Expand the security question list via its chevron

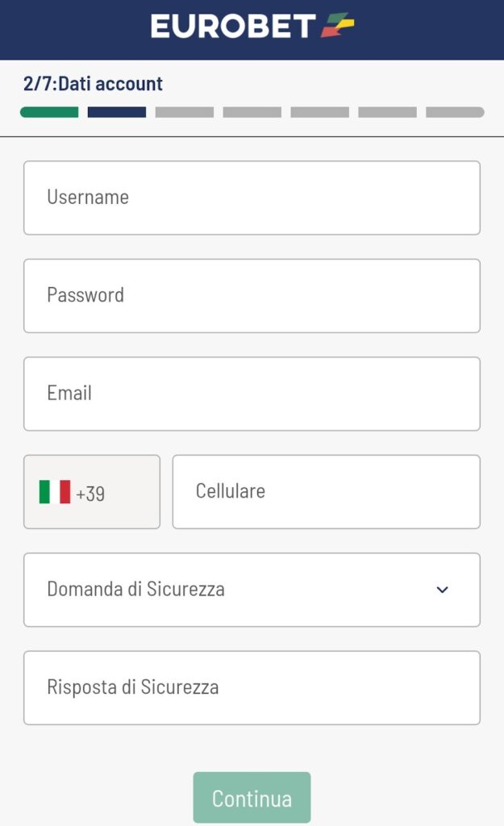[x=442, y=590]
